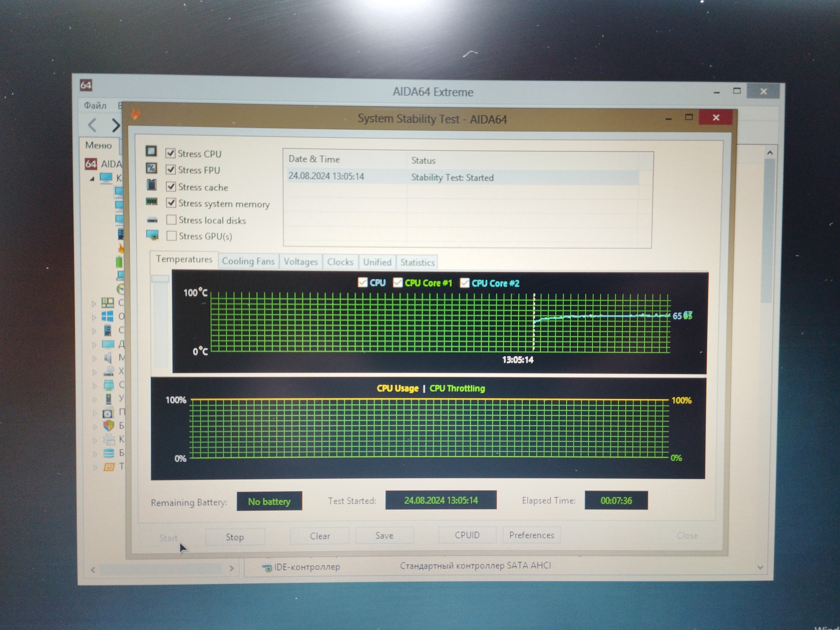The width and height of the screenshot is (840, 630).
Task: Select the Меню panel tab
Action: pos(98,145)
